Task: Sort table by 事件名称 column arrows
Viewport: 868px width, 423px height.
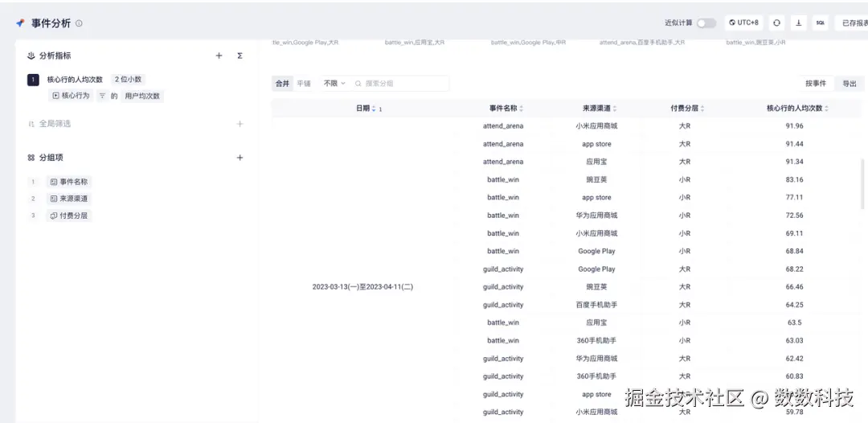Action: tap(521, 109)
